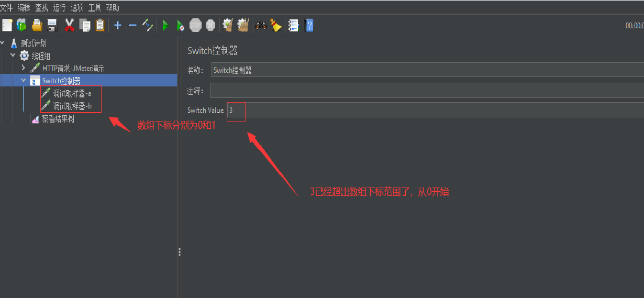Select 测试计划 in the tree
The height and width of the screenshot is (298, 644).
click(x=34, y=43)
